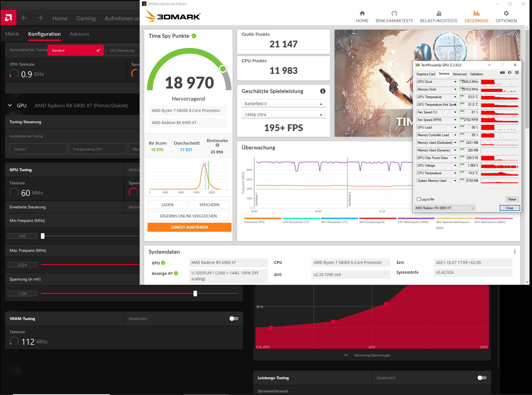Enable the VRAM-Tuning switch
This screenshot has width=532, height=395.
[234, 319]
